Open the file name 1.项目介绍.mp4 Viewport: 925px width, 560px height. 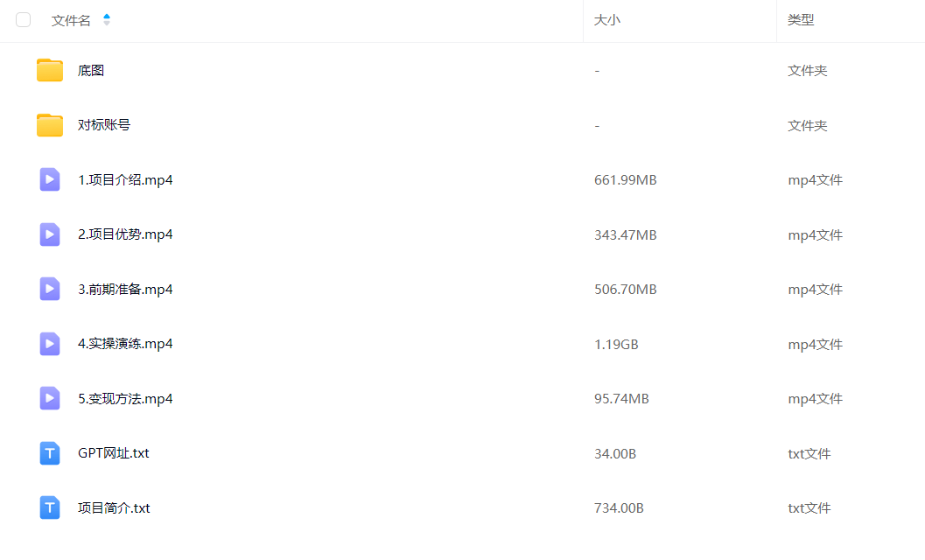(125, 180)
